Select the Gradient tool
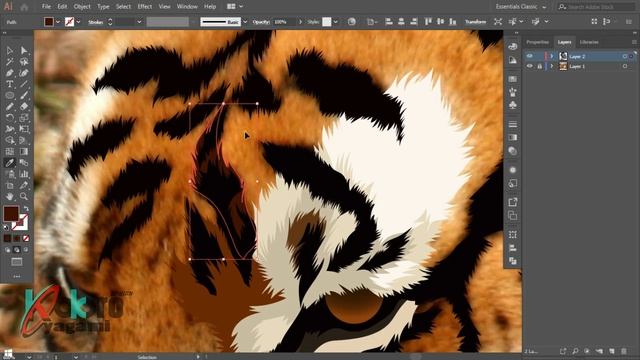640x360 pixels. (x=24, y=151)
